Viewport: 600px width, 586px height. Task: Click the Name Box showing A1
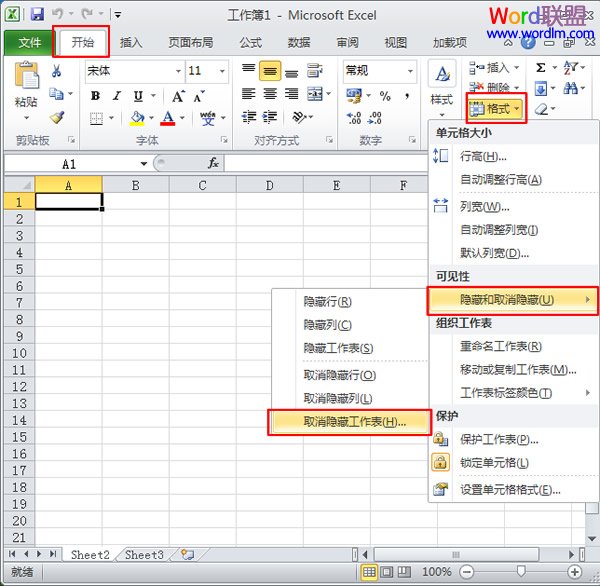coord(70,163)
